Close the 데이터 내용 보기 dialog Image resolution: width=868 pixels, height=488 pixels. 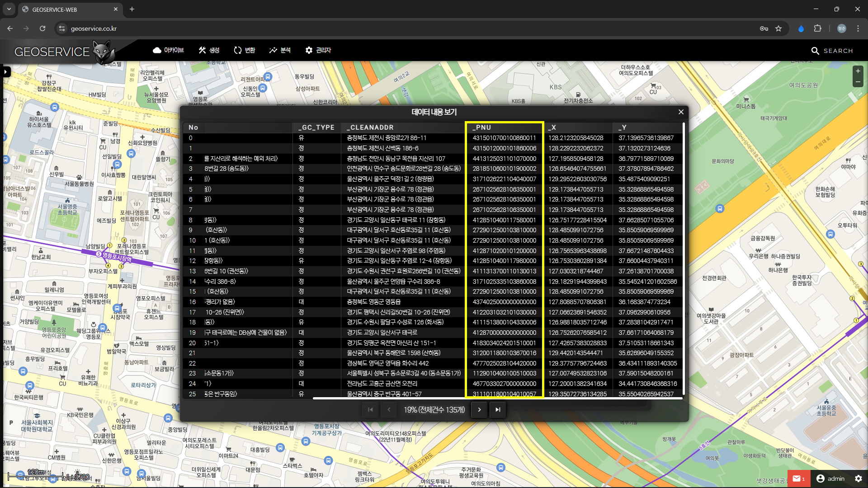(x=681, y=112)
